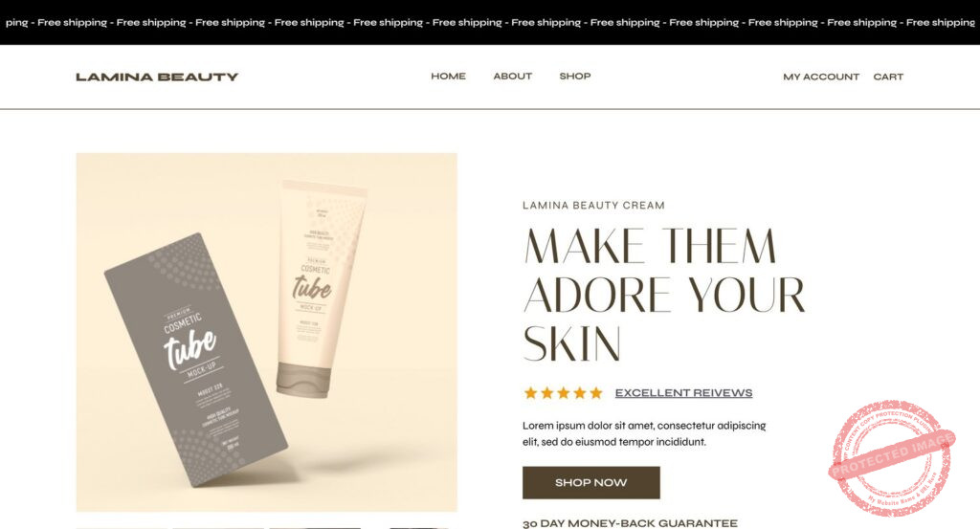
Task: Open the SHOP navigation link
Action: coord(575,77)
